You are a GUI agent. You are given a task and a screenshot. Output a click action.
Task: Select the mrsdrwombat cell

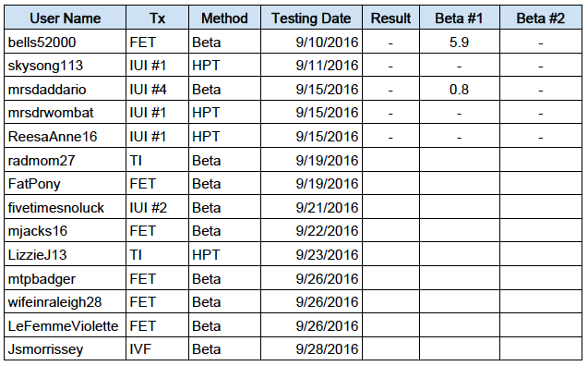(x=66, y=113)
